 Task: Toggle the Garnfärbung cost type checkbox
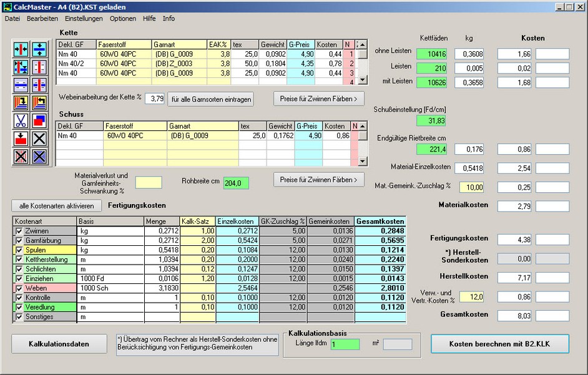coord(19,240)
